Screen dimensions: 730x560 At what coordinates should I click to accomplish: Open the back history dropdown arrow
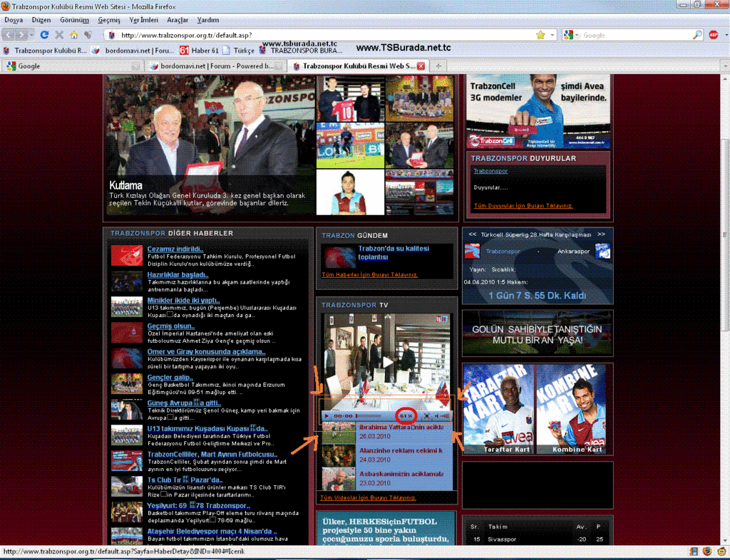pos(31,35)
